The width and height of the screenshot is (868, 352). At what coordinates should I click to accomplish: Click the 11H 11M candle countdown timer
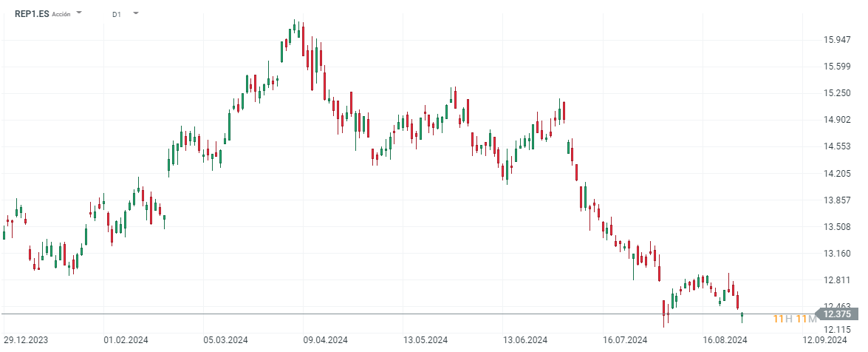795,319
